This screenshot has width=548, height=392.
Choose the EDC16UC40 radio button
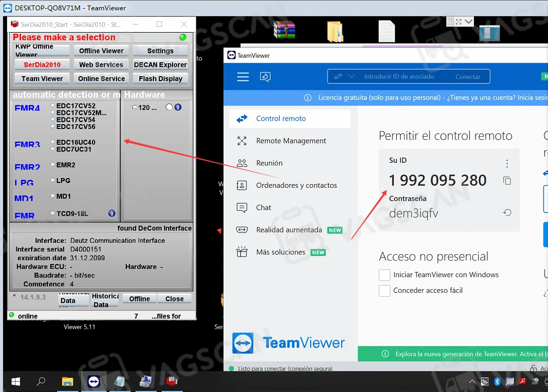point(53,142)
